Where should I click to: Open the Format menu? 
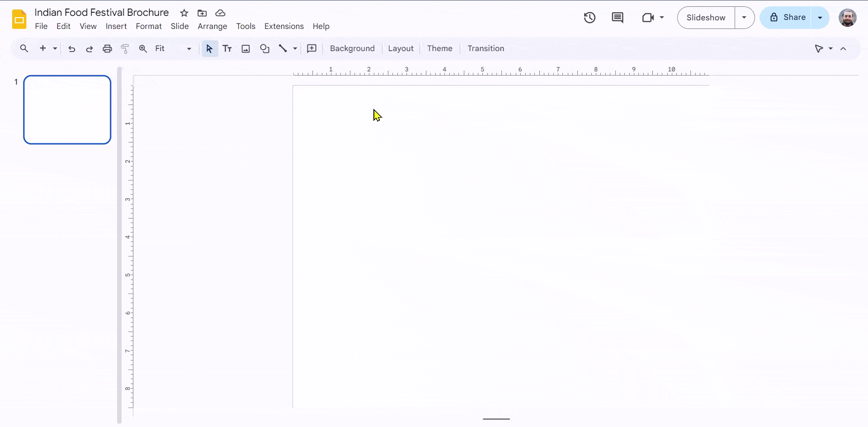pos(149,26)
